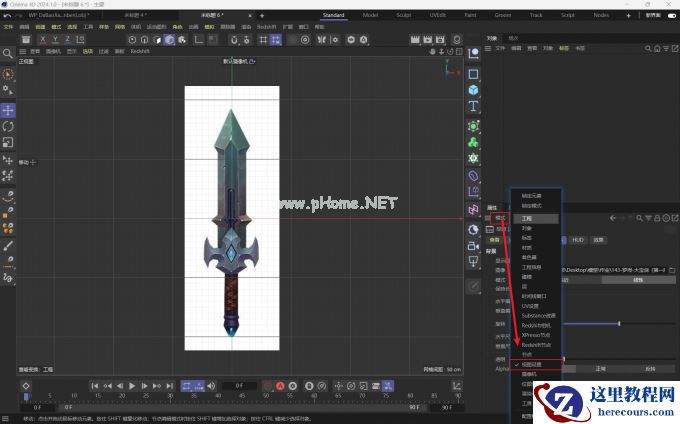The height and width of the screenshot is (424, 680).
Task: Open the HUD tab in Attributes
Action: (x=578, y=240)
